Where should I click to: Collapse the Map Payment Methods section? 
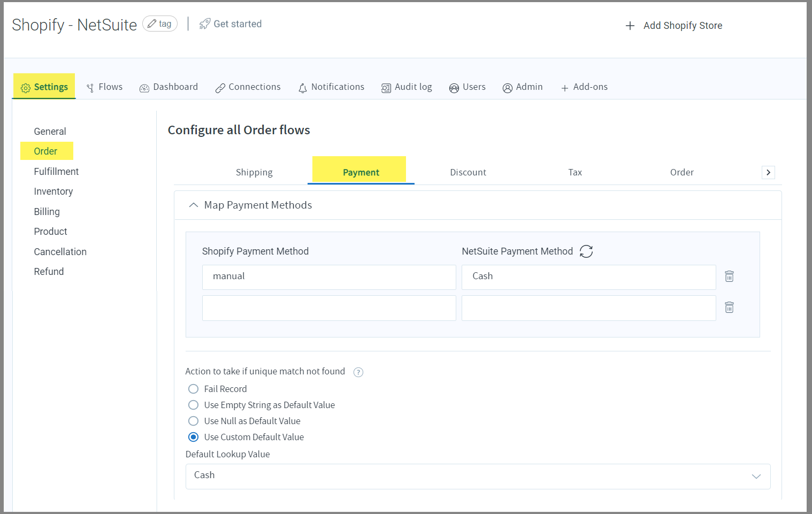click(x=193, y=205)
